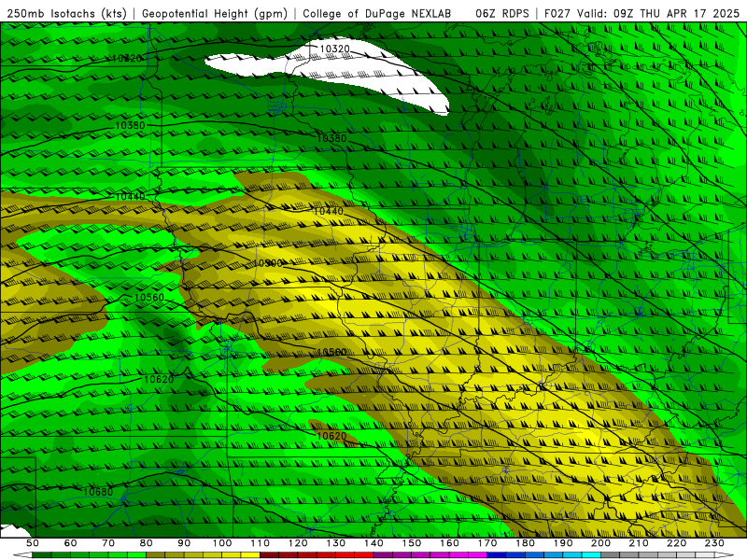Click the 60 value on the color scale
The height and width of the screenshot is (560, 747).
70,543
